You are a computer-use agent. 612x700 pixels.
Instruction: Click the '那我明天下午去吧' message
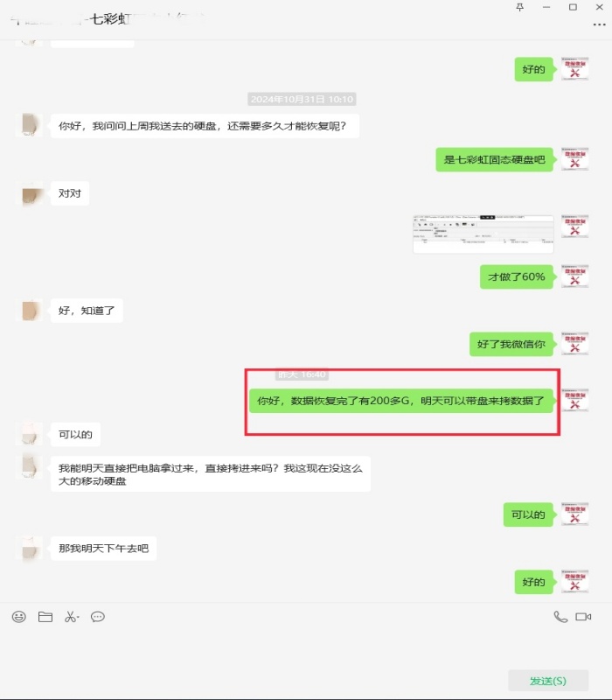(x=103, y=549)
